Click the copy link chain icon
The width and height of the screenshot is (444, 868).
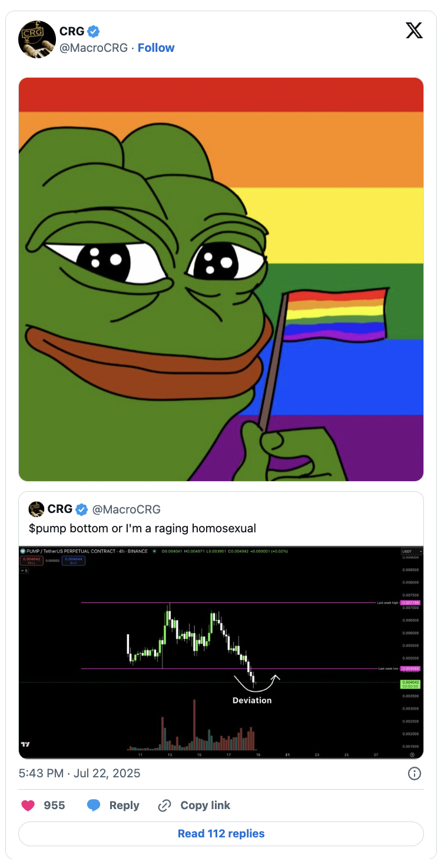(x=165, y=806)
